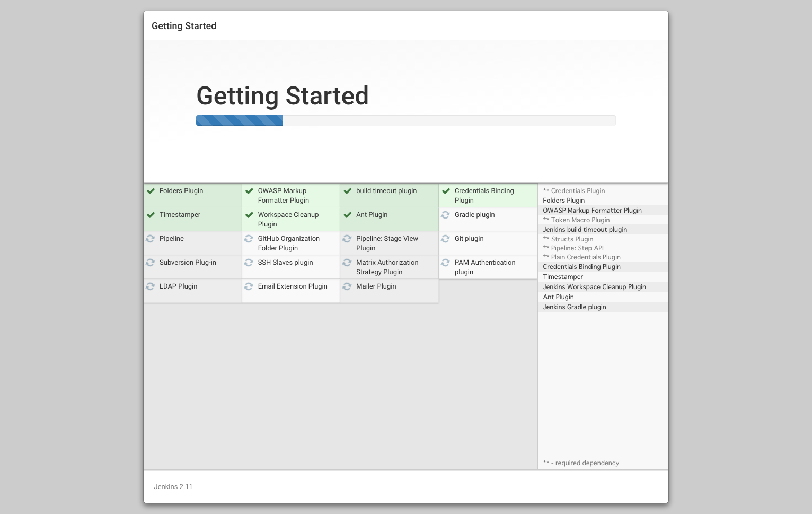The image size is (812, 514).
Task: Click the large 'Getting Started' heading
Action: (283, 96)
